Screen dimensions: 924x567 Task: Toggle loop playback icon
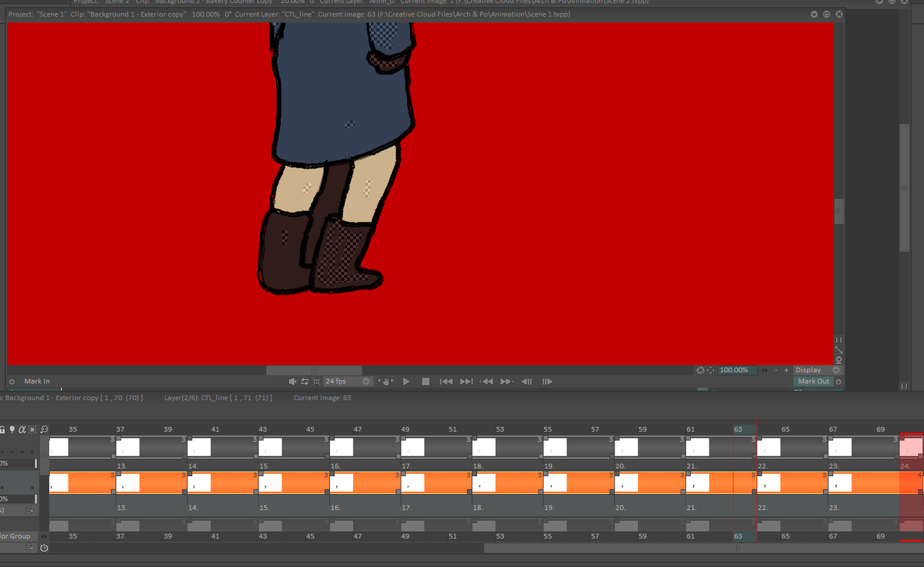coord(305,381)
